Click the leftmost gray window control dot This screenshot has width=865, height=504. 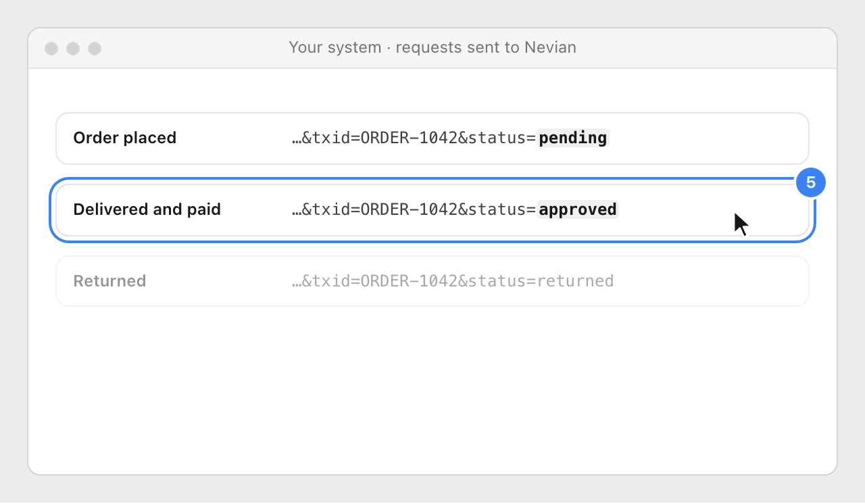pos(51,49)
